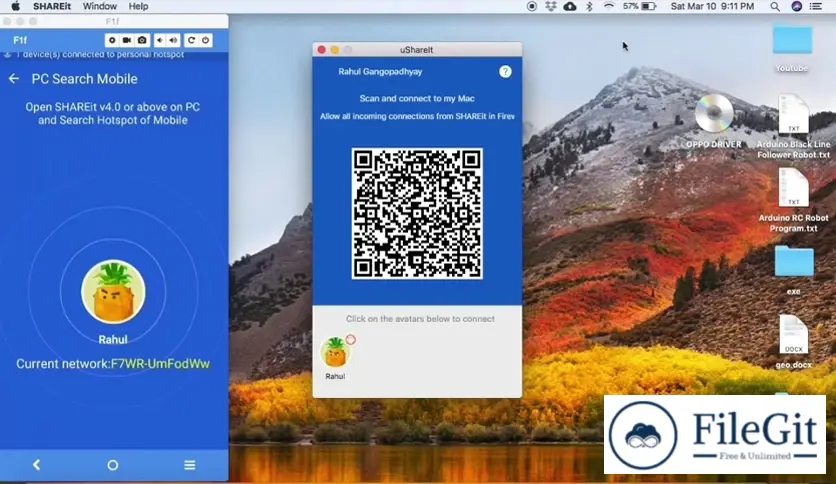Open Siri from the menu bar
This screenshot has width=836, height=484.
(x=797, y=6)
